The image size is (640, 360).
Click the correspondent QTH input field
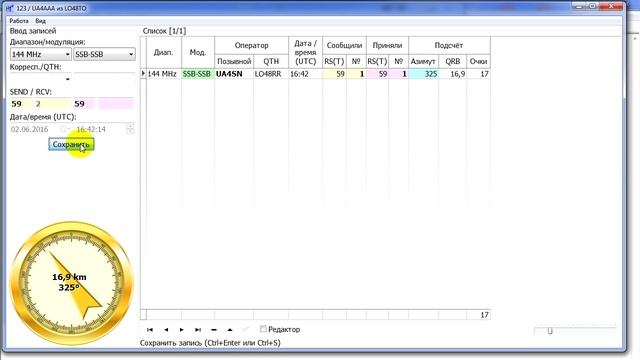point(104,79)
